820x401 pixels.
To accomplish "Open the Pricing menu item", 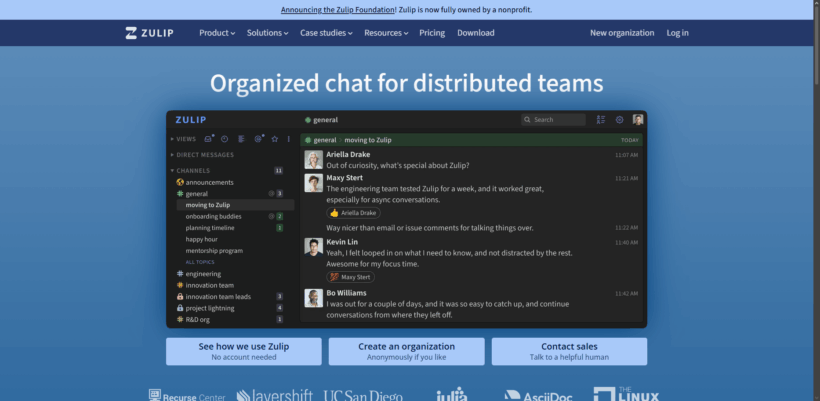I will coord(432,33).
